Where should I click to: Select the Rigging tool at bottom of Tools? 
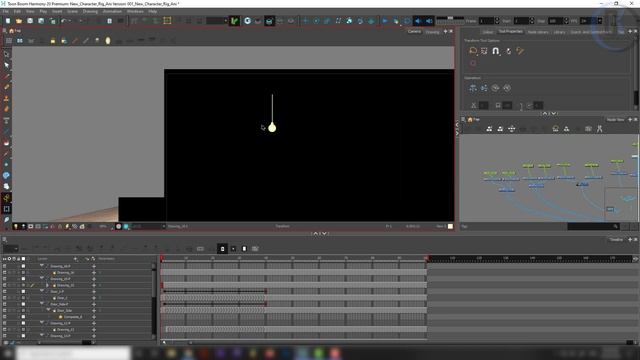pos(7,198)
